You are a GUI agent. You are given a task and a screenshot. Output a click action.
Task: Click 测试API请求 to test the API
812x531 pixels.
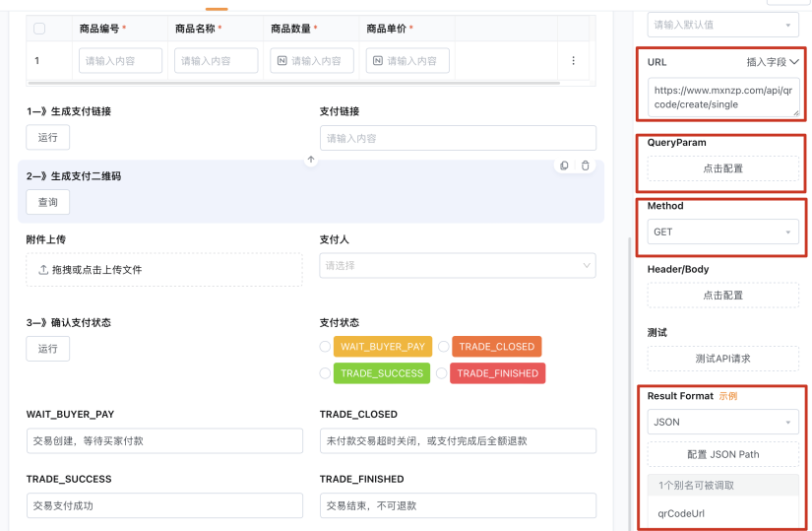pos(723,359)
